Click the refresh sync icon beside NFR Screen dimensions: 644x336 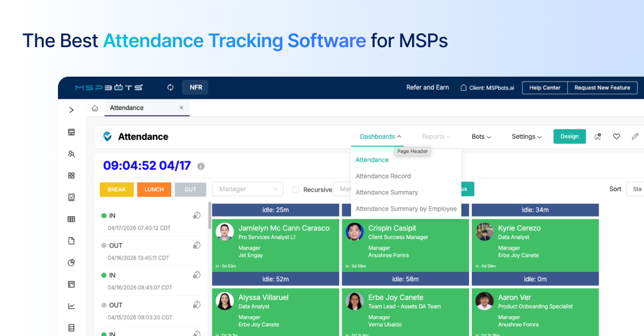pyautogui.click(x=171, y=87)
